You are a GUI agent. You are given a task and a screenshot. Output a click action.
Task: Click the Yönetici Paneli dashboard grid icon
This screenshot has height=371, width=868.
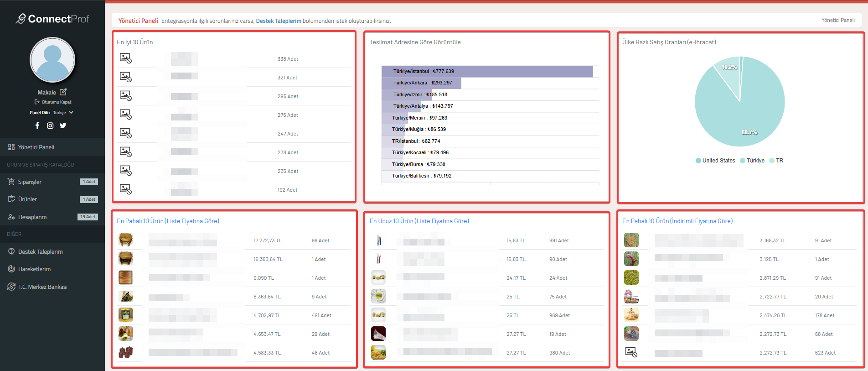(11, 147)
